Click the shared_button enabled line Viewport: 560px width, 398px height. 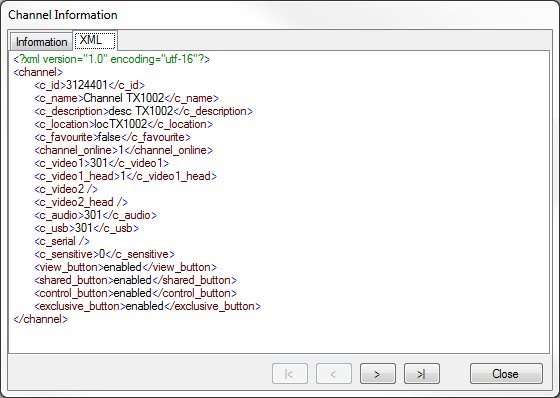[135, 280]
